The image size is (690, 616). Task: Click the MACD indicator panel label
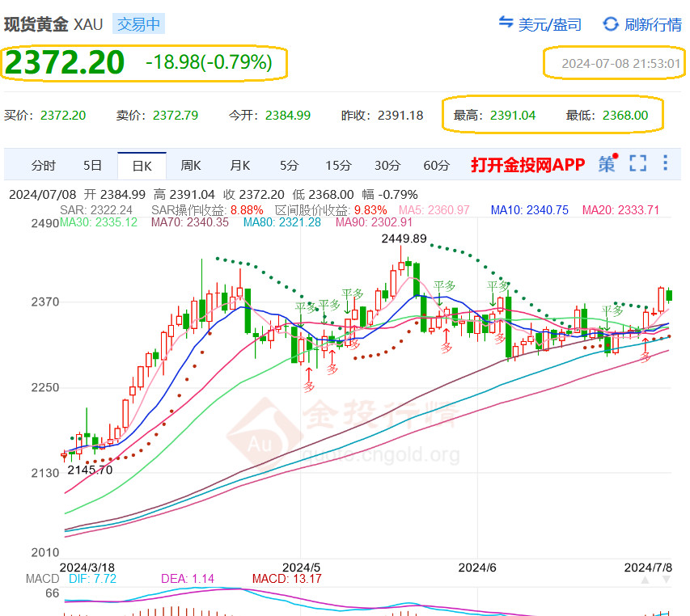42,579
